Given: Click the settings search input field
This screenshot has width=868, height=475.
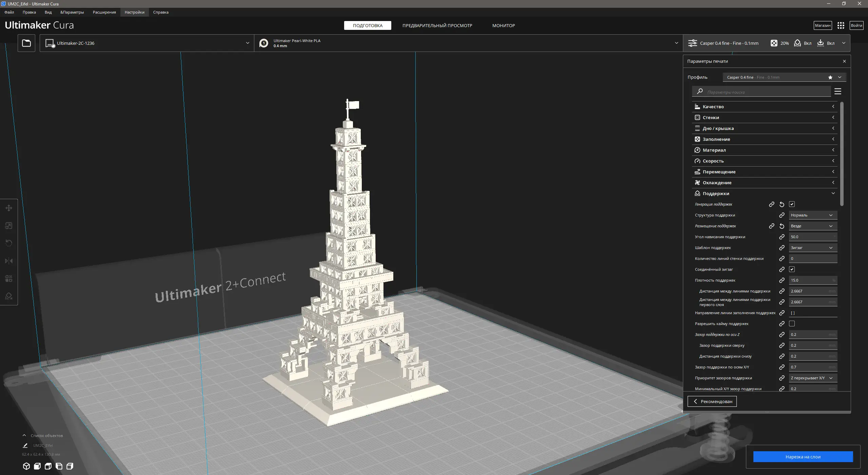Looking at the screenshot, I should coord(766,92).
